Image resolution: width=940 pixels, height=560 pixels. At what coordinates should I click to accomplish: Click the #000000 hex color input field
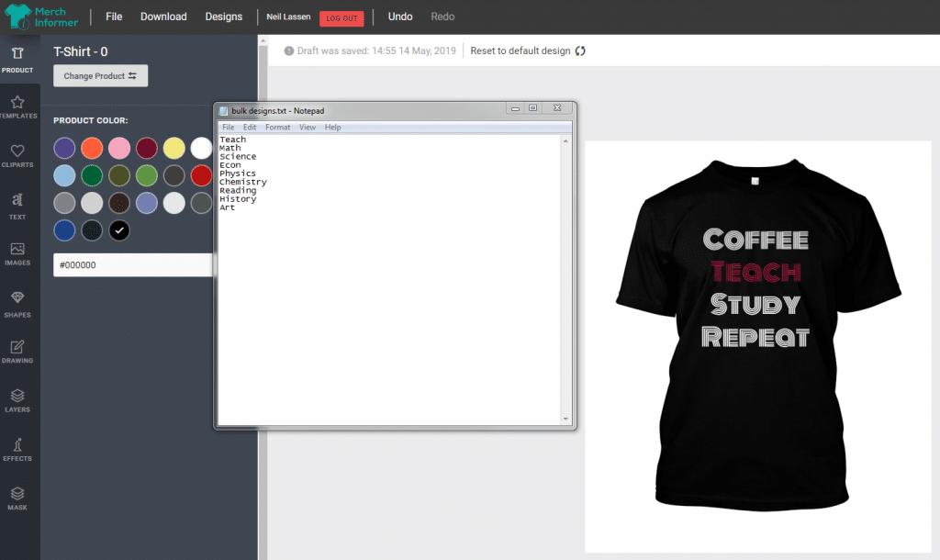pos(133,265)
